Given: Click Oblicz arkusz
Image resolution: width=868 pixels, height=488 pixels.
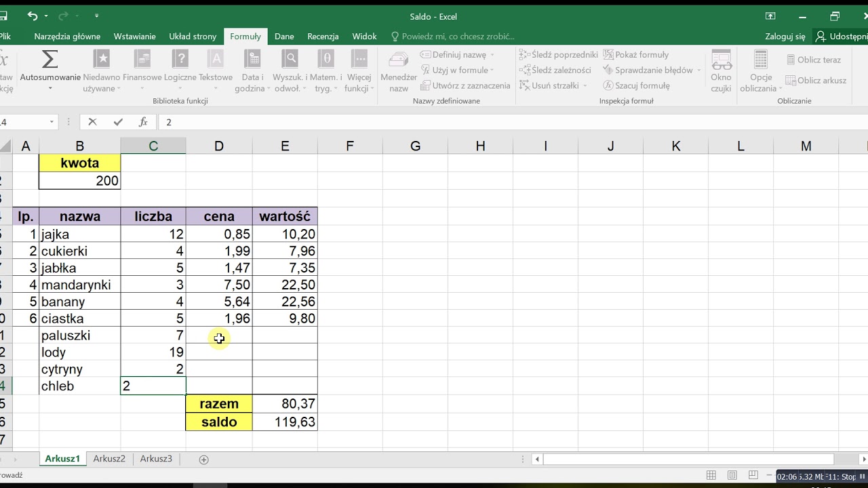Looking at the screenshot, I should tap(816, 80).
